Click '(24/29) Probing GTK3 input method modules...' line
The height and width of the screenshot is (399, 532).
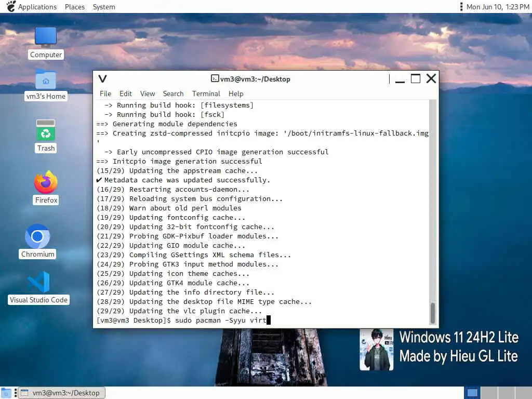[x=187, y=264]
